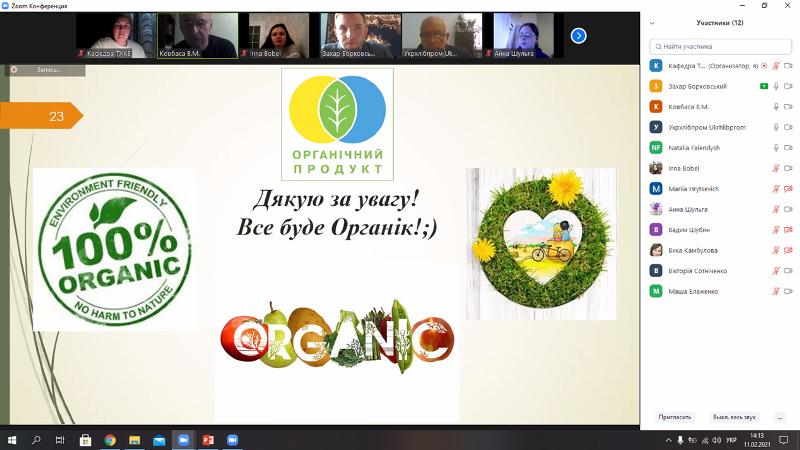Click the Выкл. весь звук button
The height and width of the screenshot is (450, 800).
[x=734, y=417]
